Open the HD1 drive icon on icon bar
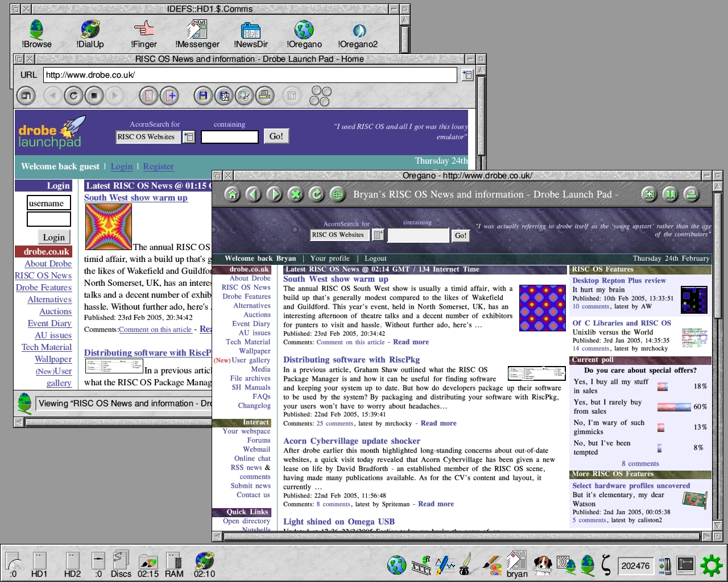The image size is (728, 582). [39, 565]
